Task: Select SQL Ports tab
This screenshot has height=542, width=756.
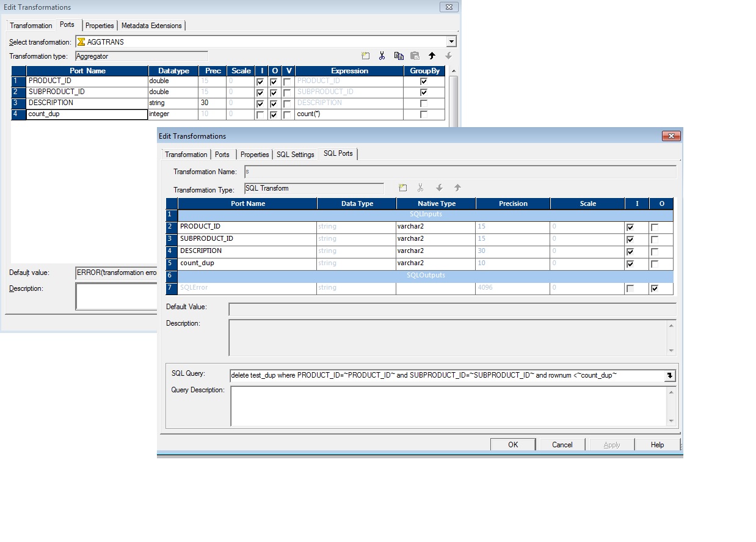Action: pos(338,153)
